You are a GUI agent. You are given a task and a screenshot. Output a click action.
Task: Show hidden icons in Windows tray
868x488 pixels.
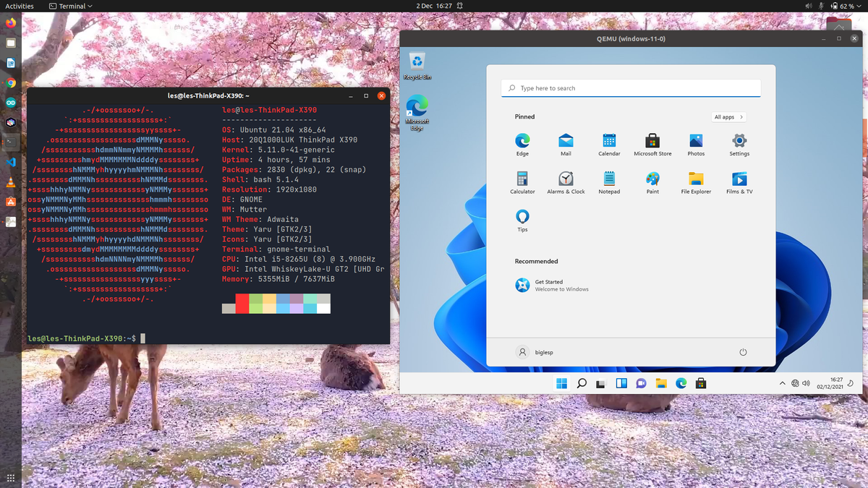point(782,383)
